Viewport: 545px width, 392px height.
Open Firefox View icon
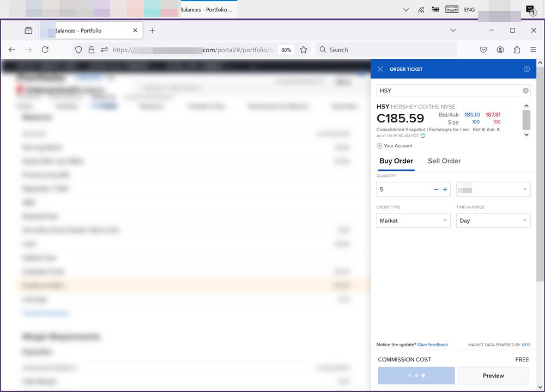[x=28, y=30]
